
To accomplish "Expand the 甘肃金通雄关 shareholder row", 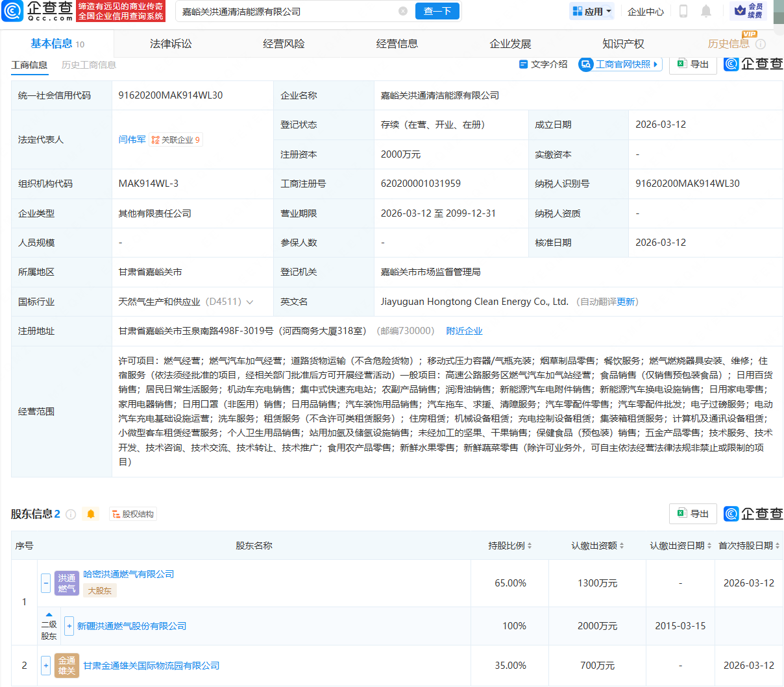I will pos(45,665).
